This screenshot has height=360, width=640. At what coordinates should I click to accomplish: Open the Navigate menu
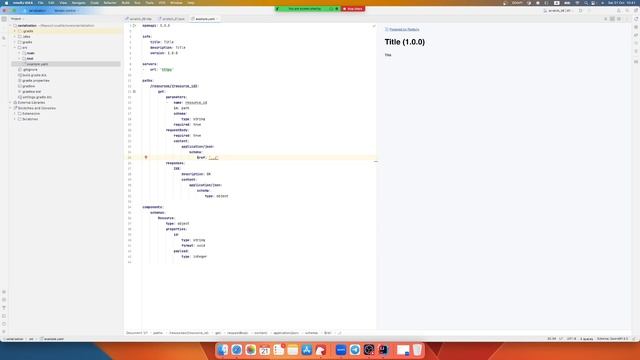[x=78, y=2]
